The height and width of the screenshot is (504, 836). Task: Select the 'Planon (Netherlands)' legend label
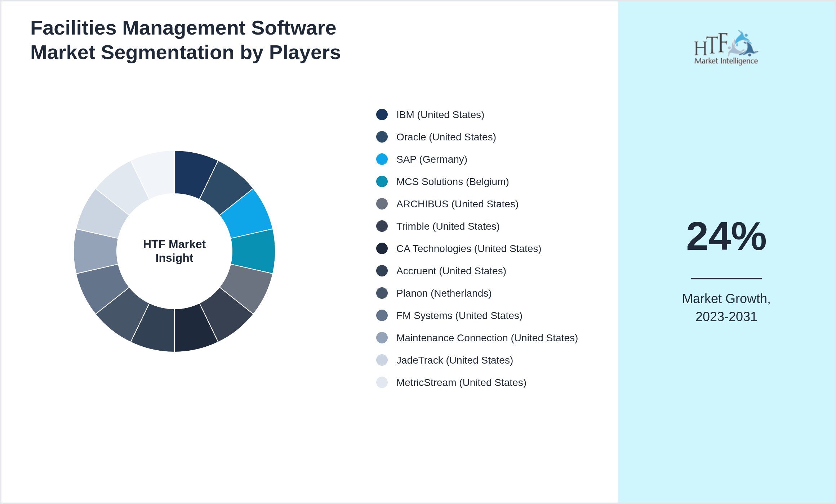point(444,293)
